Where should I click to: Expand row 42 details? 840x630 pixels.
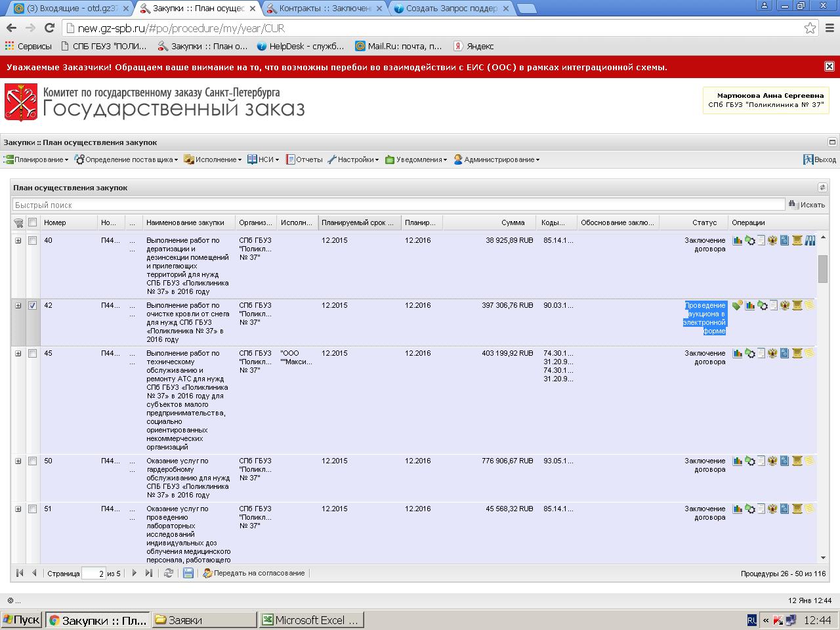[18, 306]
